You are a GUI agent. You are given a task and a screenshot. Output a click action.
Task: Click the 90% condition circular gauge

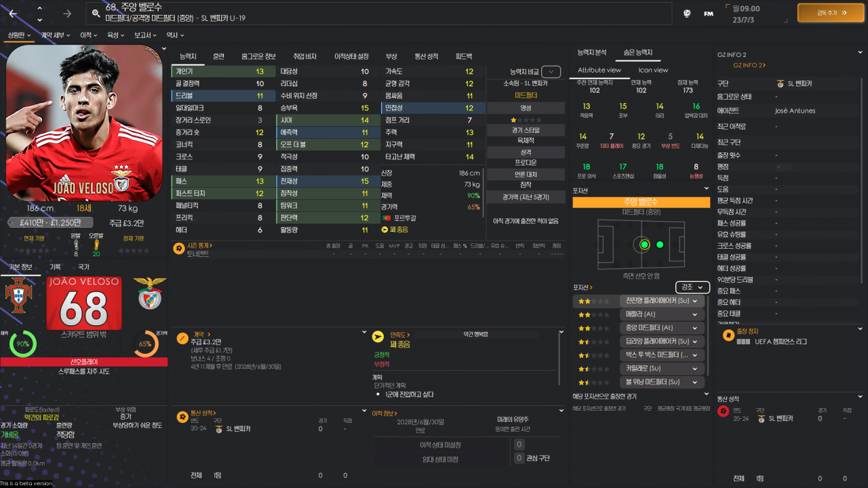pos(22,344)
